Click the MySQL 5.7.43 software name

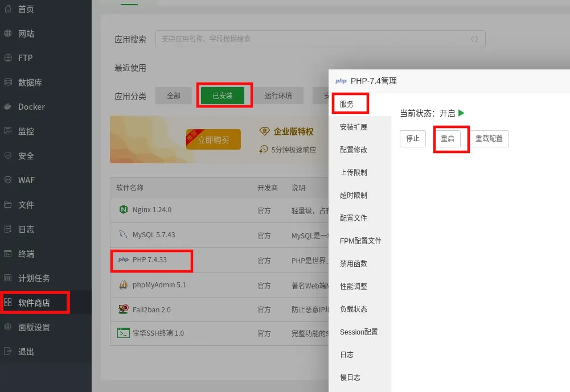coord(154,235)
